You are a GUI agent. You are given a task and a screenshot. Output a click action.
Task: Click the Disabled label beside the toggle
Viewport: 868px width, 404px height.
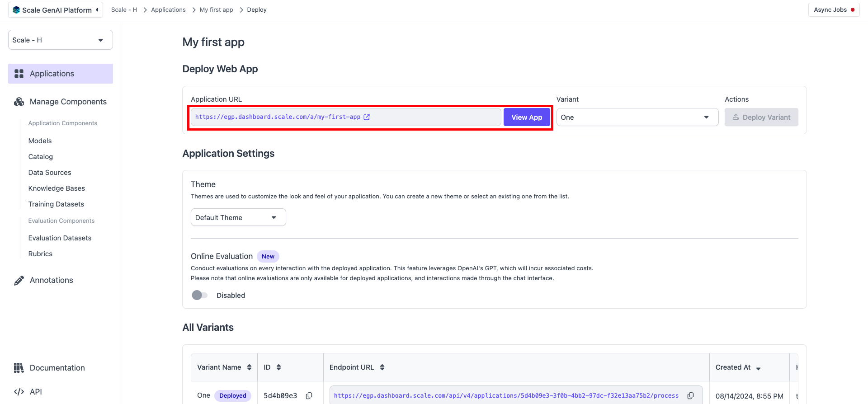point(231,296)
